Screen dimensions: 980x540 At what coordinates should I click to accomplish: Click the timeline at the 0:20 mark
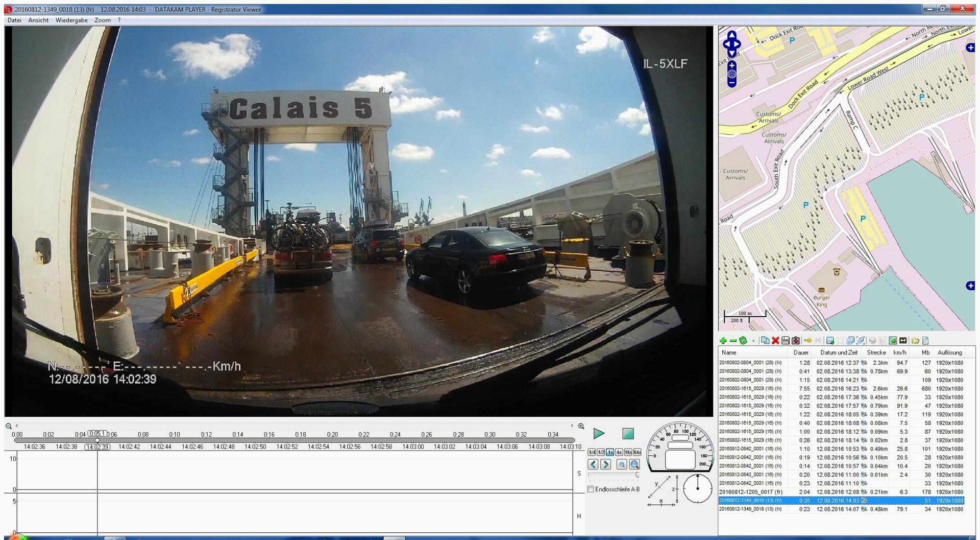332,435
